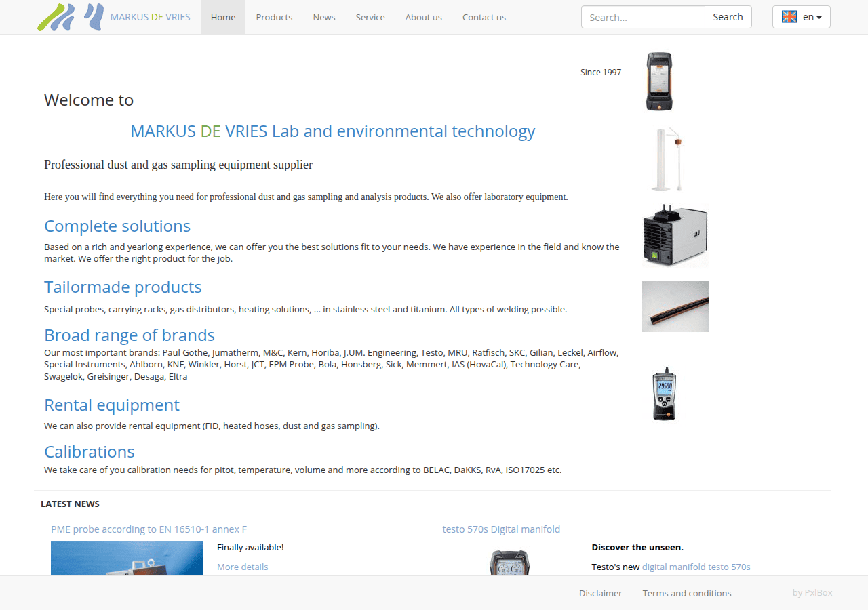Screen dimensions: 868x610
Task: Click the Calibrations heading
Action: coord(90,451)
